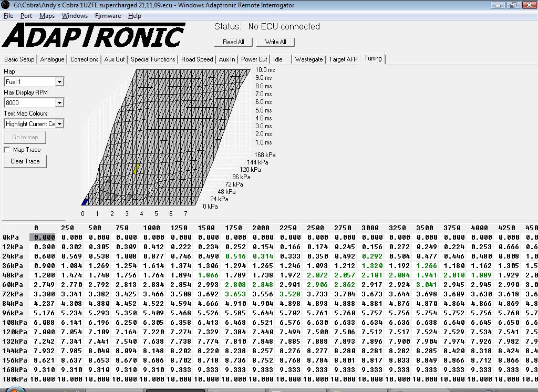Click the green 0.314 cell under 2000 RPM
The width and height of the screenshot is (538, 392).
(x=263, y=256)
